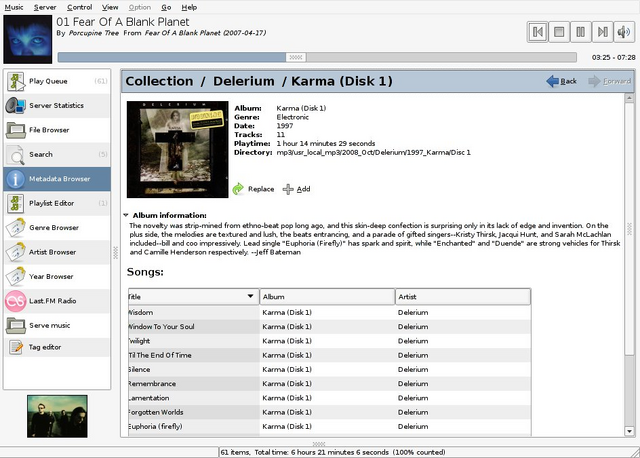
Task: Click the status bar items total text
Action: (333, 452)
